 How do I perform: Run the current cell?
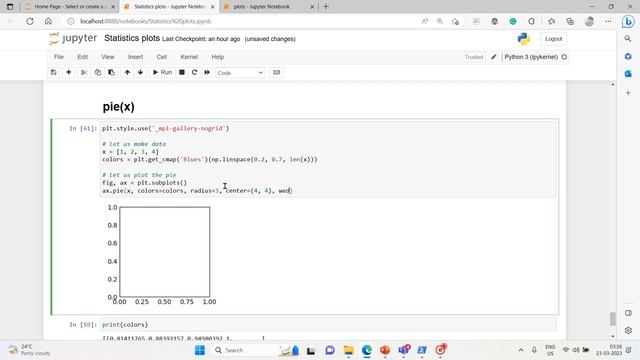(162, 73)
